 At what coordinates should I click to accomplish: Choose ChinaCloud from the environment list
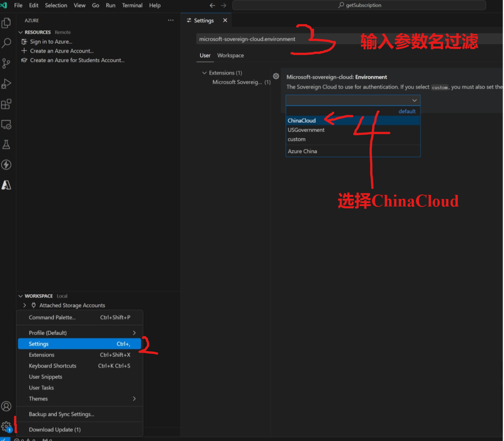click(302, 120)
